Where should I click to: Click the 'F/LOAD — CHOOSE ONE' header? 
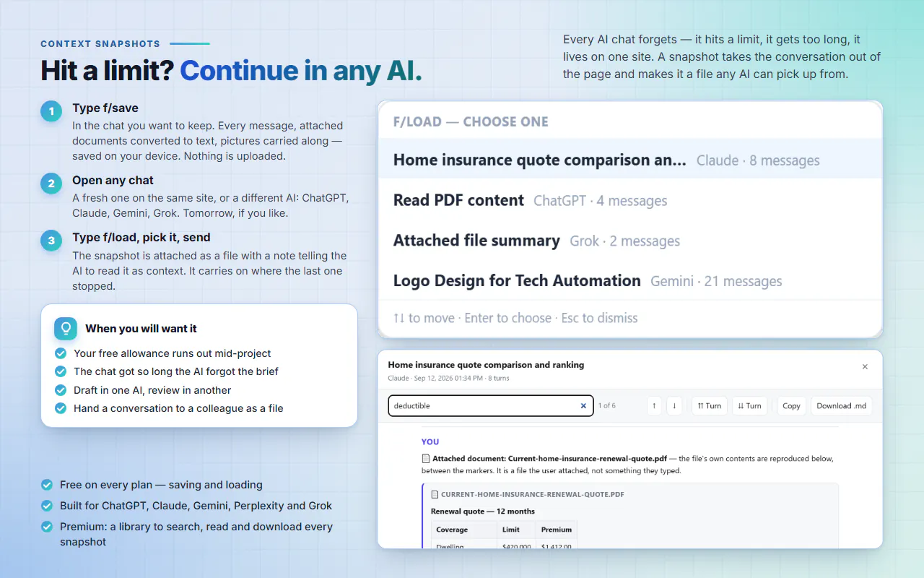click(x=471, y=121)
